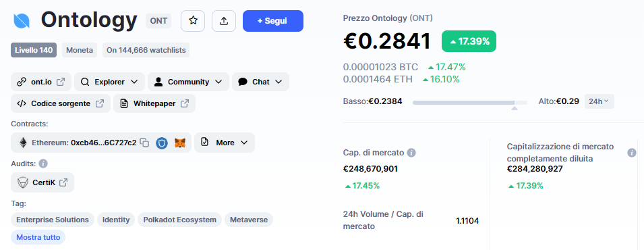This screenshot has height=250, width=644.
Task: Click the Audits info icon
Action: [43, 164]
